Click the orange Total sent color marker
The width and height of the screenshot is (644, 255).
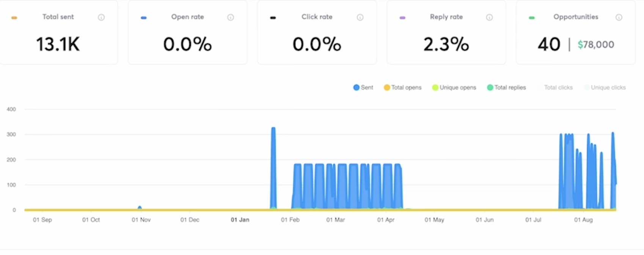(14, 18)
